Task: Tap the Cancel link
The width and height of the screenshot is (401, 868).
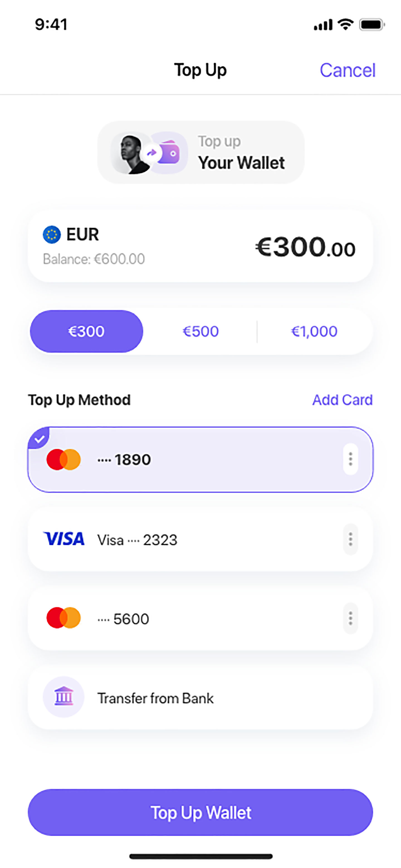Action: [x=348, y=70]
